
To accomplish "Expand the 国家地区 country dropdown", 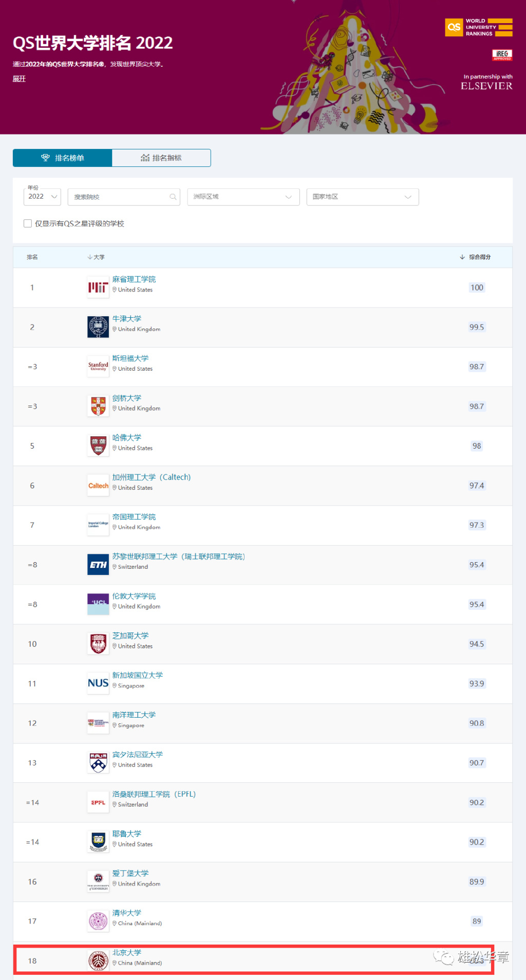I will [x=362, y=197].
